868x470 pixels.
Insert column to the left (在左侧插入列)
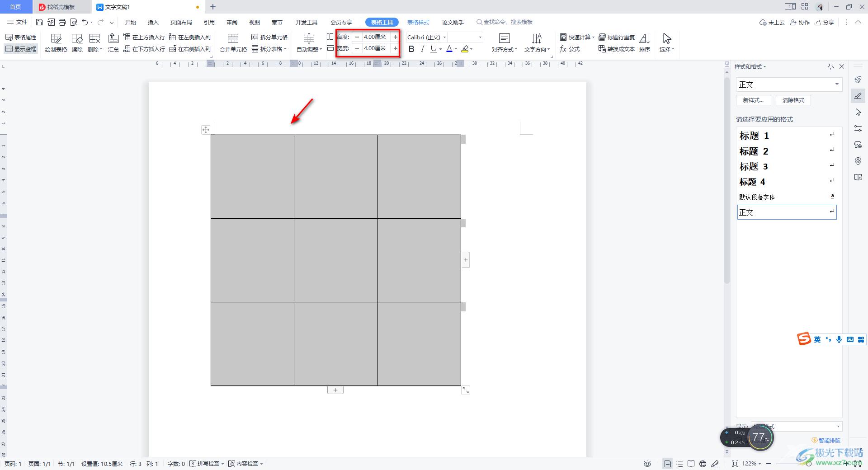point(190,37)
